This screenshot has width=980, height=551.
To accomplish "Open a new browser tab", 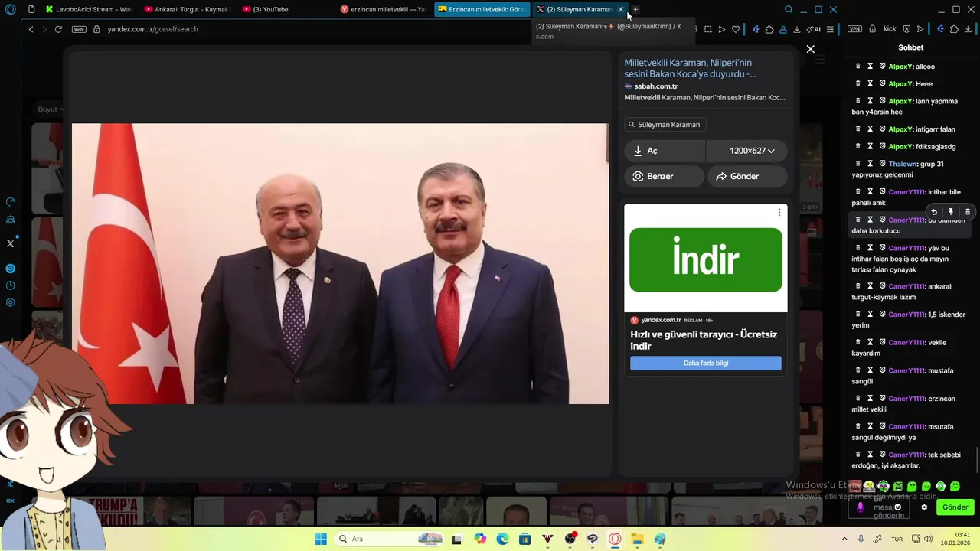I will point(636,9).
